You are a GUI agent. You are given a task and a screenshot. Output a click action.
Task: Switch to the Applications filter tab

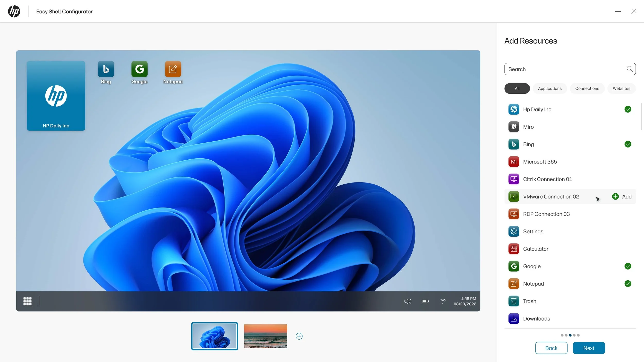549,88
